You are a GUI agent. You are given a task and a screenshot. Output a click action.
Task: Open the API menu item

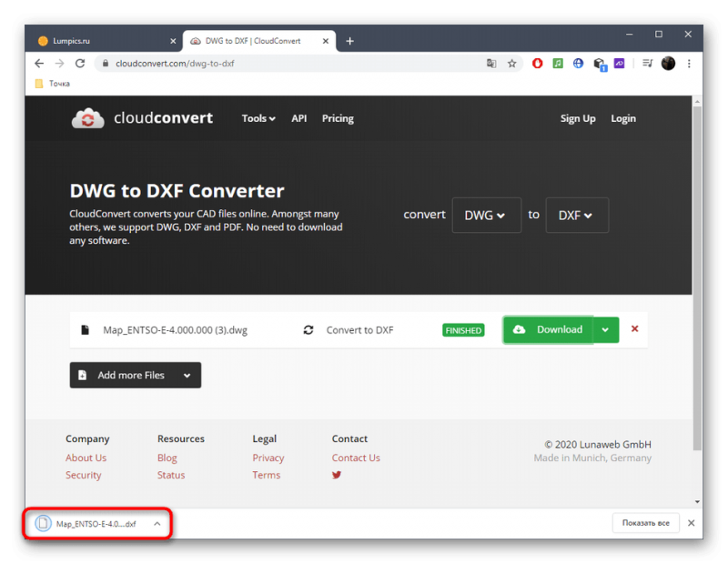(299, 118)
